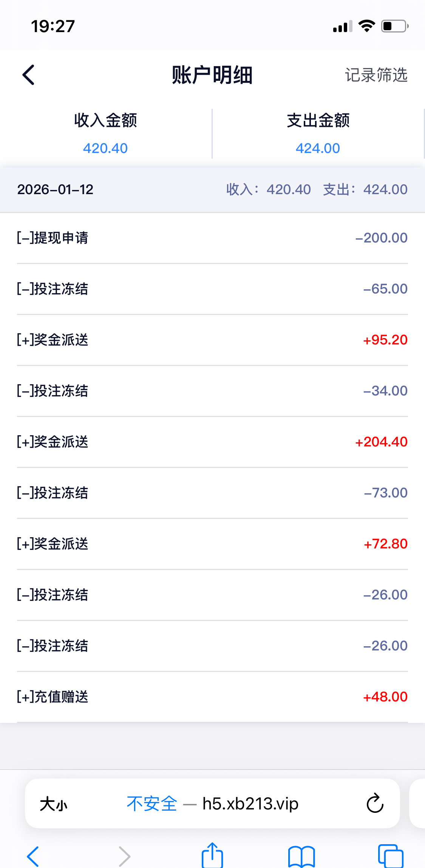425x868 pixels.
Task: Open 记录筛选 record filter
Action: pos(376,75)
